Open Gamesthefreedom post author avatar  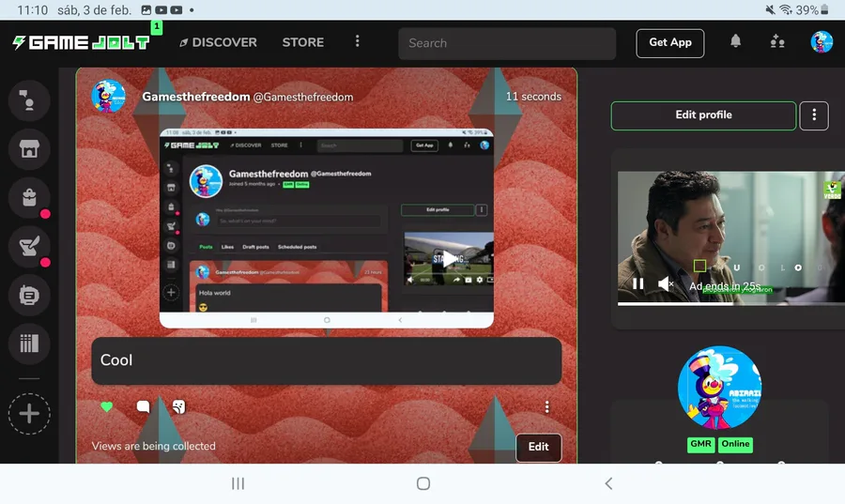[108, 97]
